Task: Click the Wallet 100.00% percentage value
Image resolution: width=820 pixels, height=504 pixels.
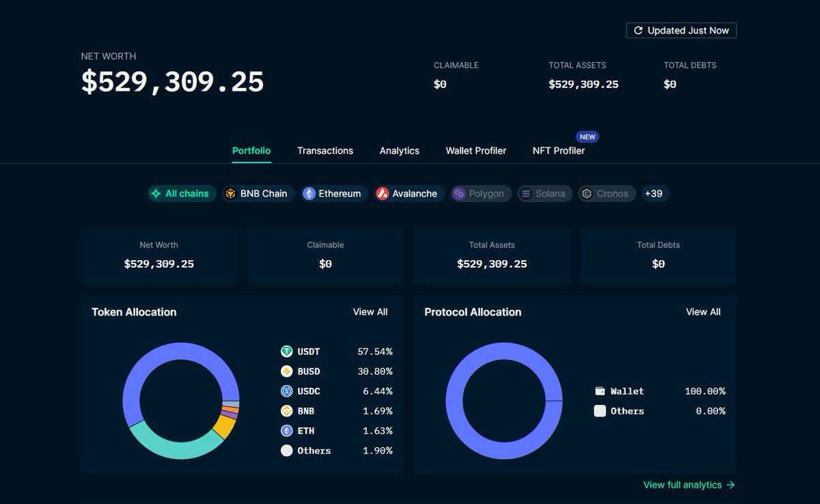Action: coord(705,391)
